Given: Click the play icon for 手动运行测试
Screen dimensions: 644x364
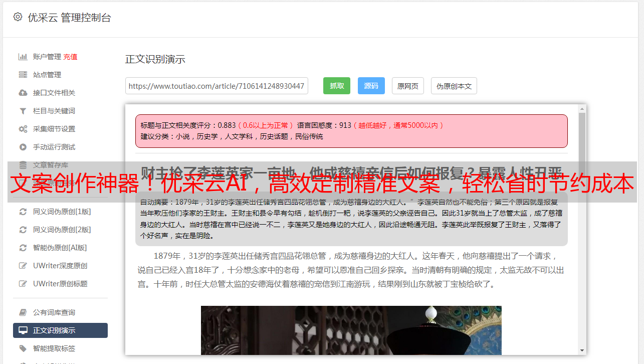Looking at the screenshot, I should click(23, 147).
